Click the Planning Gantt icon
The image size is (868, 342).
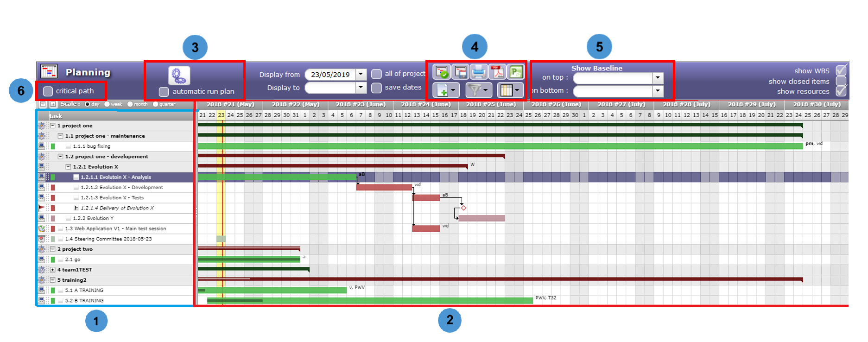tap(48, 72)
